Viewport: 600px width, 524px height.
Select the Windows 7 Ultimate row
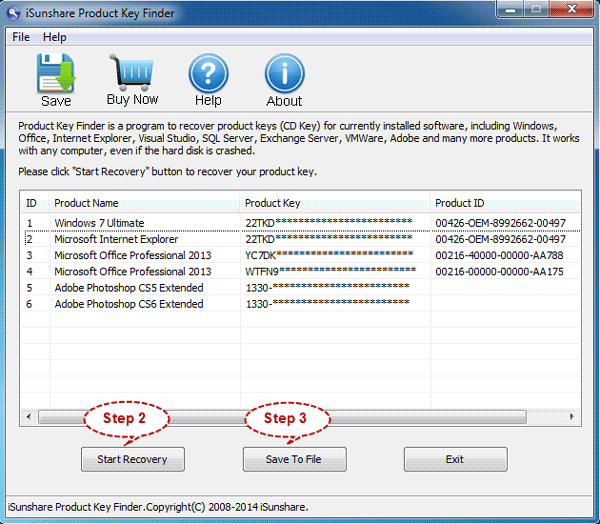coord(300,223)
